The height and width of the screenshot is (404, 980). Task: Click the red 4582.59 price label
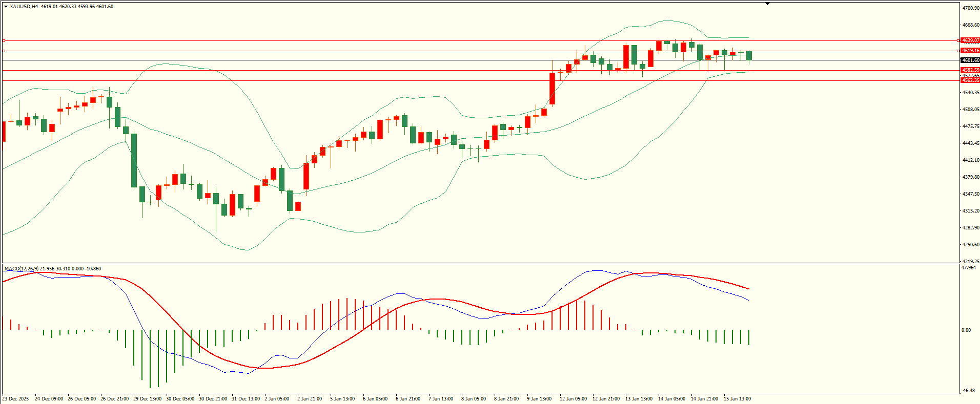click(x=970, y=70)
